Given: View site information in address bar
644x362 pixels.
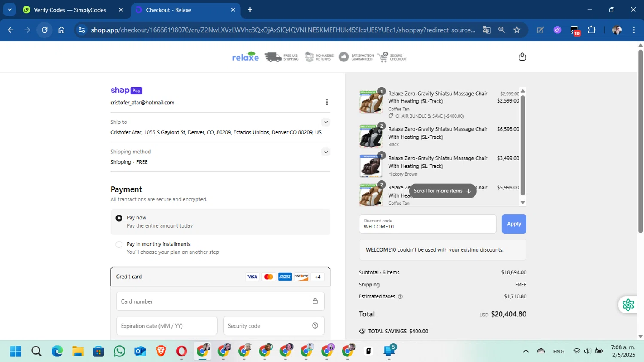Looking at the screenshot, I should [82, 30].
